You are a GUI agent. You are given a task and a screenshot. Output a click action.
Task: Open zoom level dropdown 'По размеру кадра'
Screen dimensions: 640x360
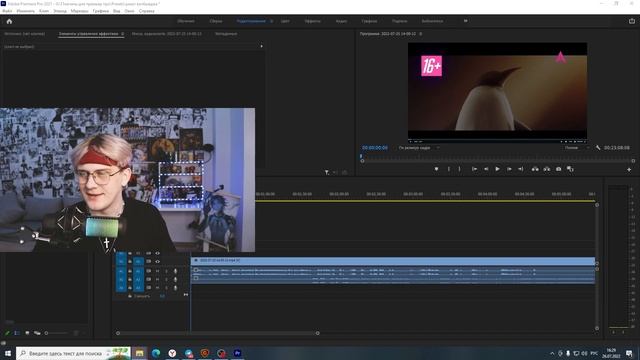419,148
